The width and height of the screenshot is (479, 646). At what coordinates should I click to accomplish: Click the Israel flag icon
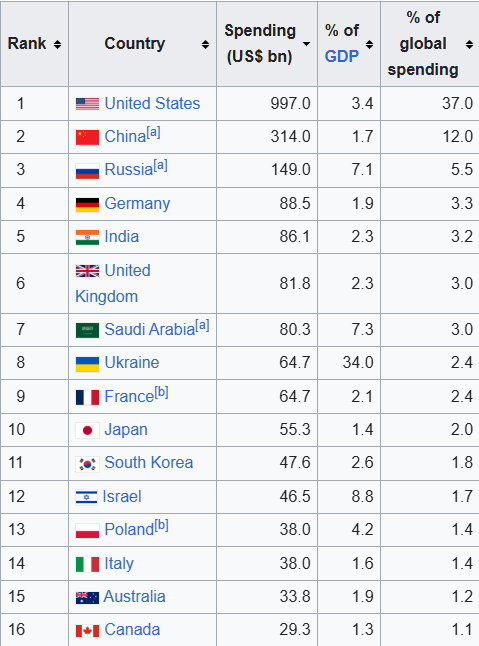click(86, 497)
